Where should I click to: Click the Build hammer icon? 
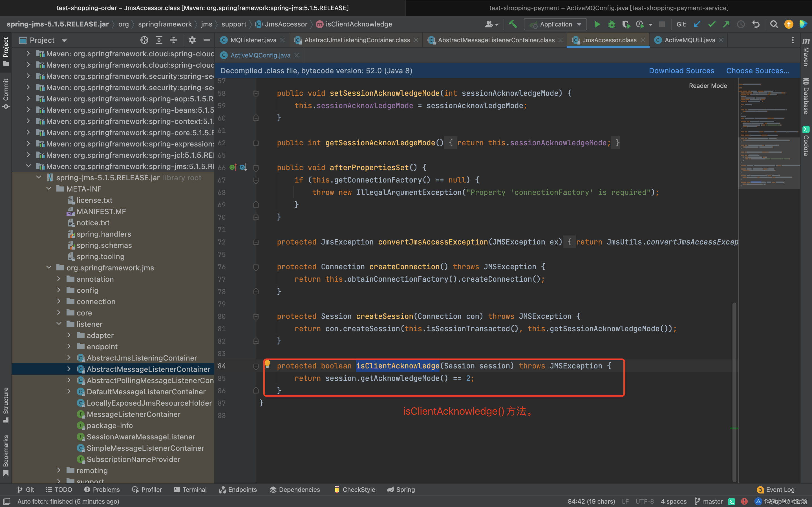[513, 24]
